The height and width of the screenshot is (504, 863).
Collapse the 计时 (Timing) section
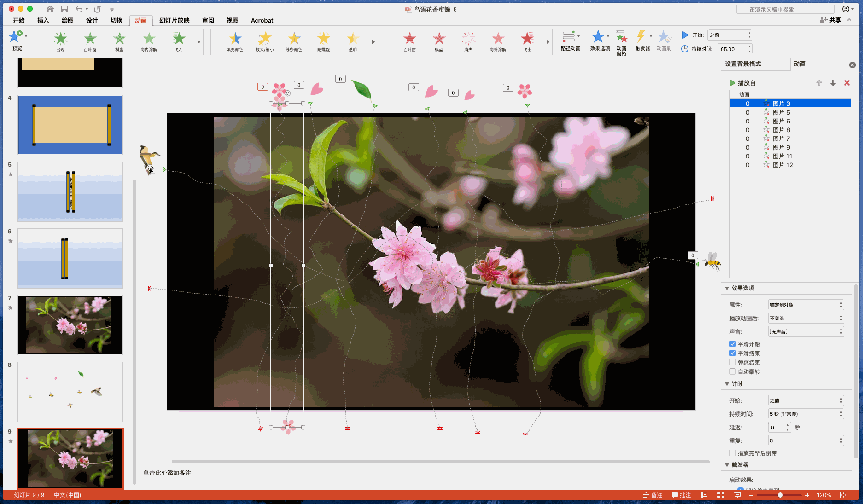pyautogui.click(x=727, y=384)
